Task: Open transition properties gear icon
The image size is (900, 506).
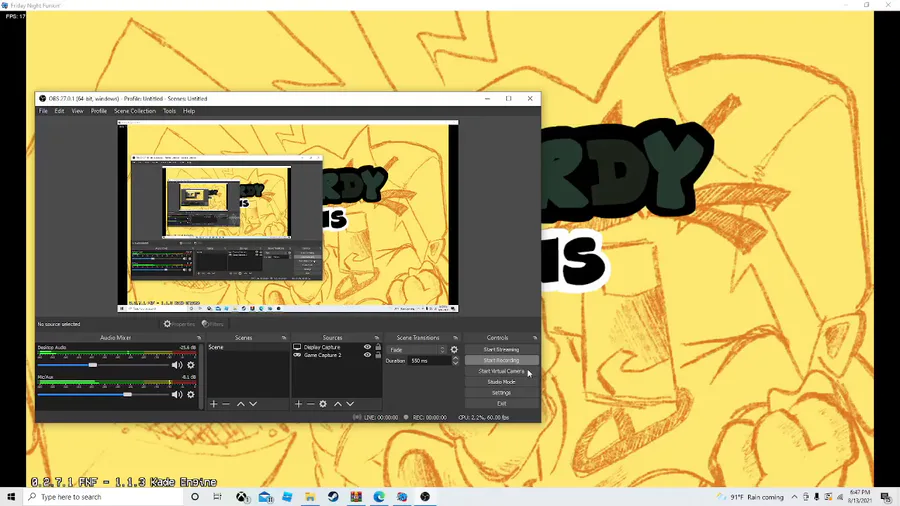Action: [x=454, y=350]
